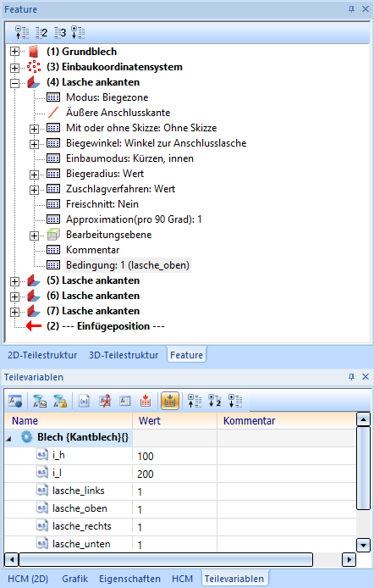Image resolution: width=374 pixels, height=588 pixels.
Task: Select 'Bedingung: 1 (lasche_oben)' entry
Action: [128, 265]
